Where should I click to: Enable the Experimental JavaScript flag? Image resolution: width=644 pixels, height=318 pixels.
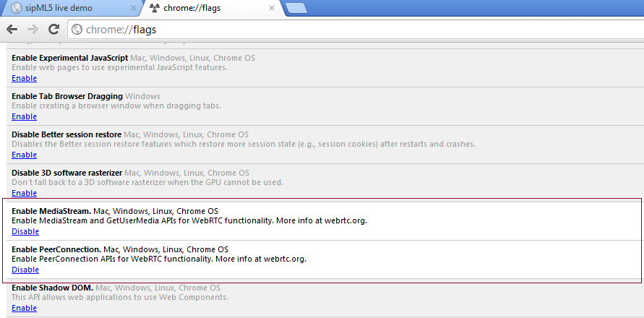(x=24, y=78)
